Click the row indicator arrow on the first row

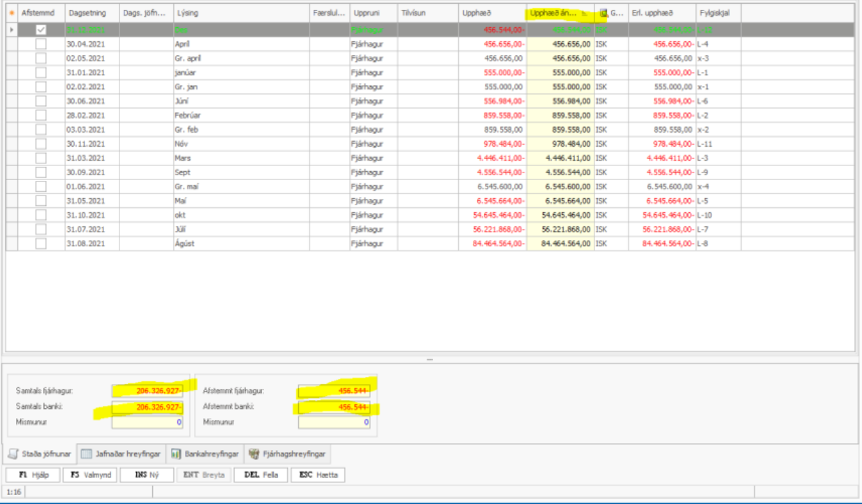(x=11, y=29)
